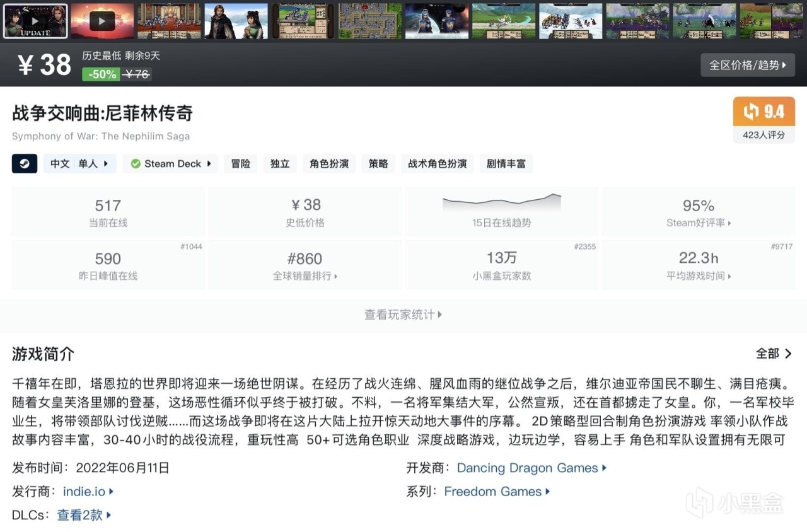Click the 历史最低 剩余9天 label
This screenshot has width=807, height=532.
pos(121,55)
